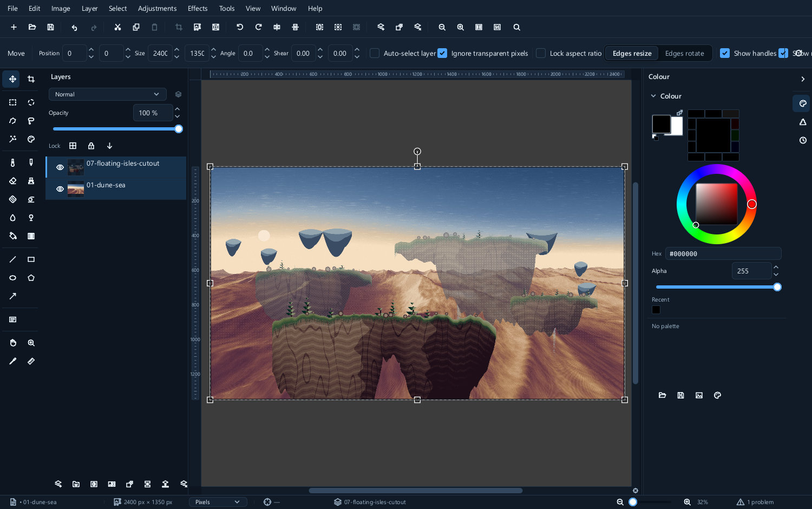Increase layer Opacity with stepper
This screenshot has height=509, width=812.
click(178, 109)
